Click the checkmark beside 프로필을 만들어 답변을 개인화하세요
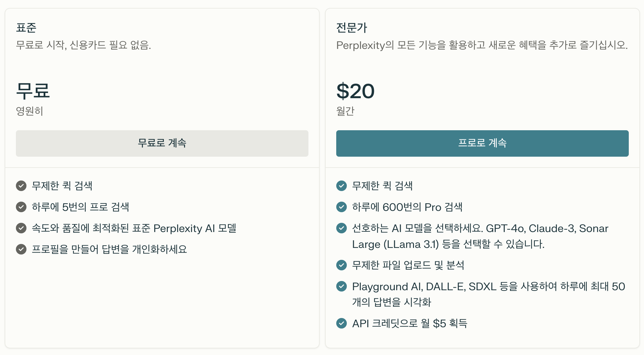The width and height of the screenshot is (644, 355). [21, 250]
